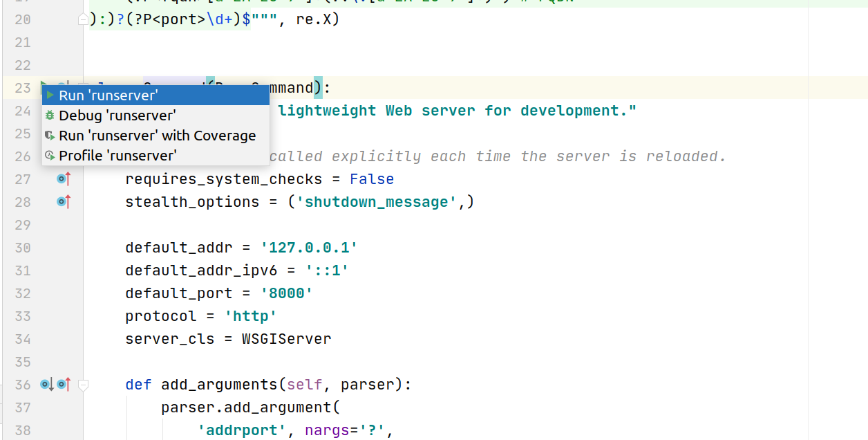868x440 pixels.
Task: Toggle the fold marker on line 20
Action: pos(83,19)
